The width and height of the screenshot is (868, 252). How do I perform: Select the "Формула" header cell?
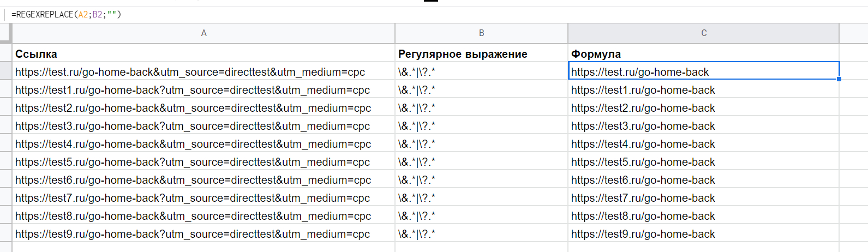pos(703,54)
